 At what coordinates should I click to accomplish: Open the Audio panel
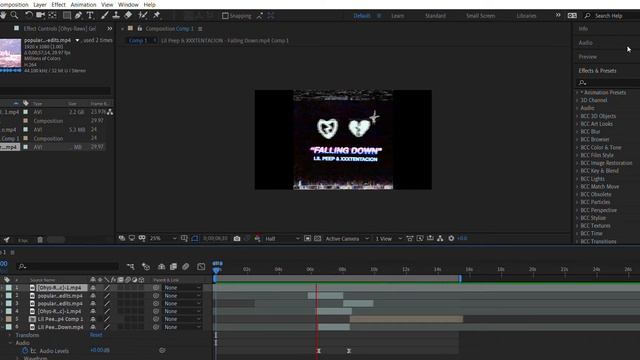coord(585,43)
